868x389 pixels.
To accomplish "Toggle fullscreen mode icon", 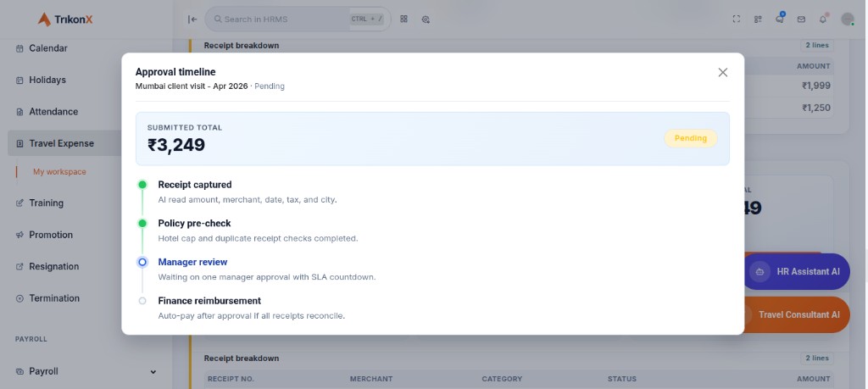I will 737,19.
